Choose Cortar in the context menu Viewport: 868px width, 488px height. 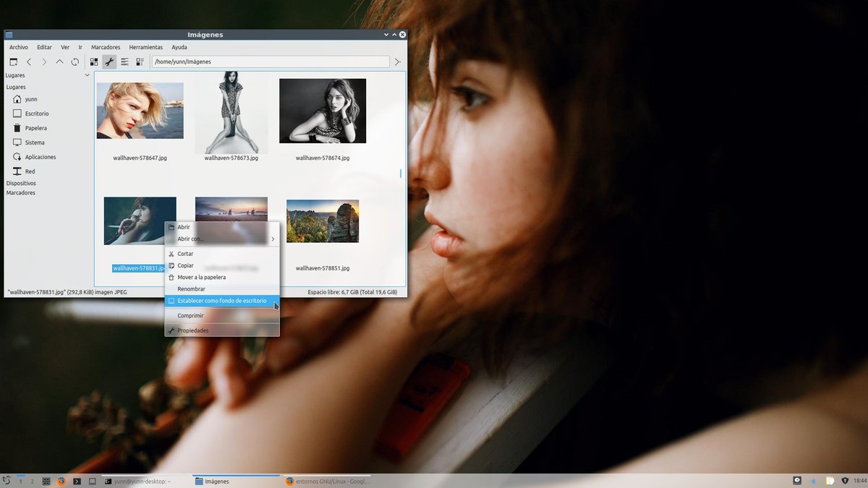222,254
